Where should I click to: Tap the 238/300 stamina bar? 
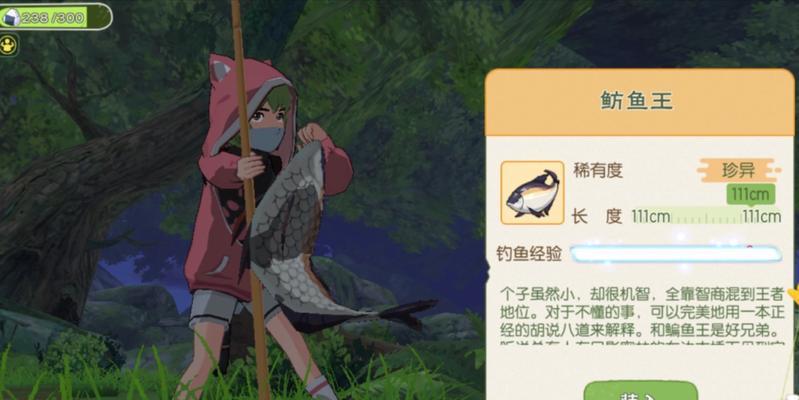pyautogui.click(x=56, y=17)
